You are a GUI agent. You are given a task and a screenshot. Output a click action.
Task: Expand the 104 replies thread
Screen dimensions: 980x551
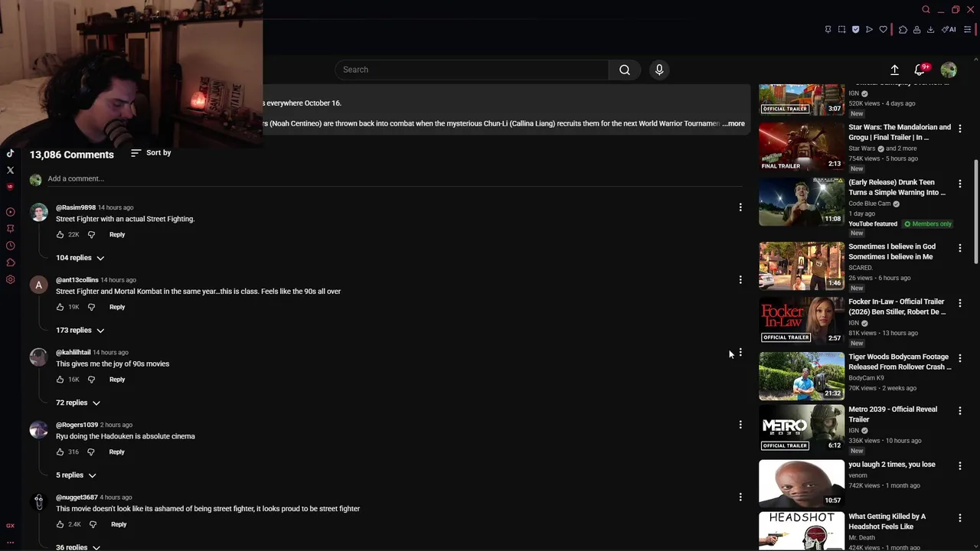tap(80, 258)
